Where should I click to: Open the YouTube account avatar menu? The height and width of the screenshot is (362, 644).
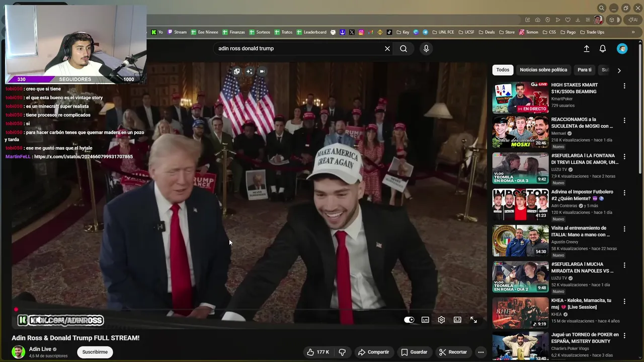(x=622, y=49)
